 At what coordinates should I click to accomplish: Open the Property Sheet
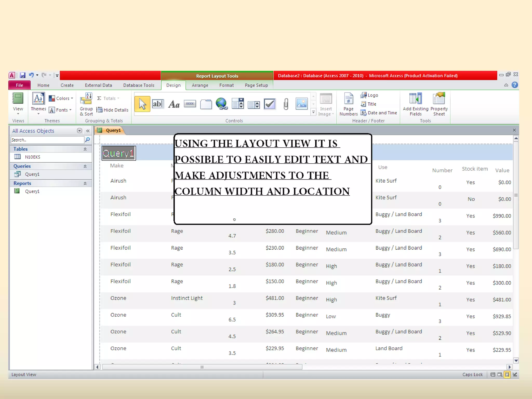[439, 104]
